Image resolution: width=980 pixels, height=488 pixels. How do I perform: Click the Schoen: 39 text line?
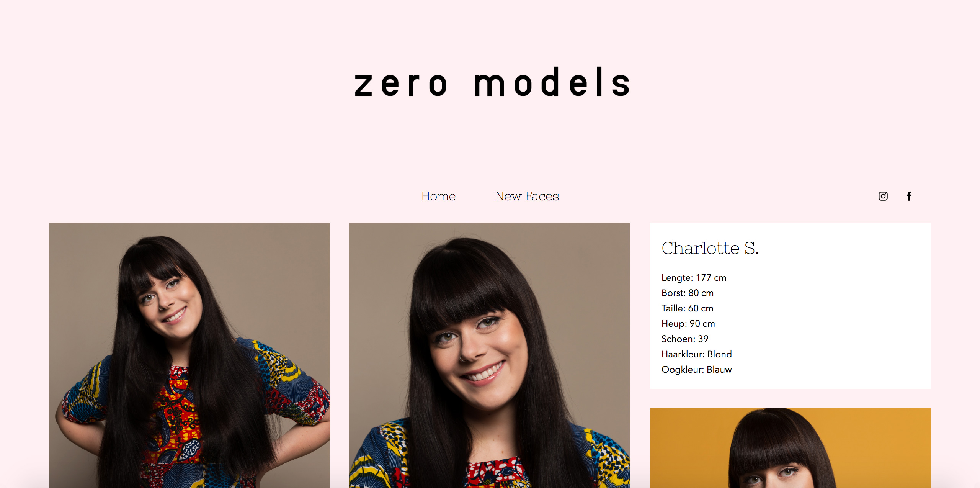pos(685,339)
